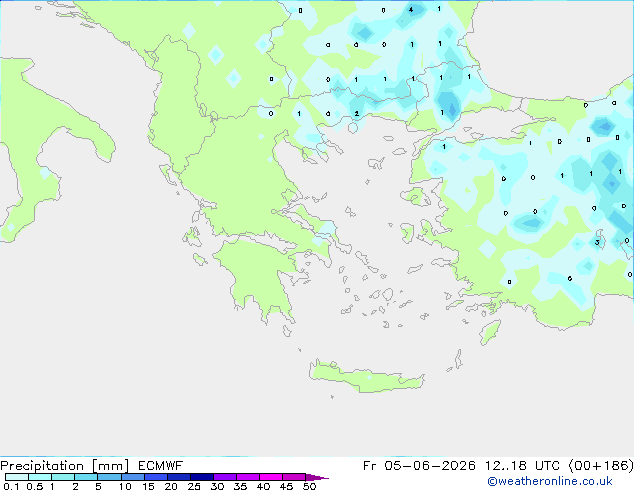Image resolution: width=634 pixels, height=490 pixels.
Task: Click the '4' precipitation value on map
Action: tap(411, 10)
